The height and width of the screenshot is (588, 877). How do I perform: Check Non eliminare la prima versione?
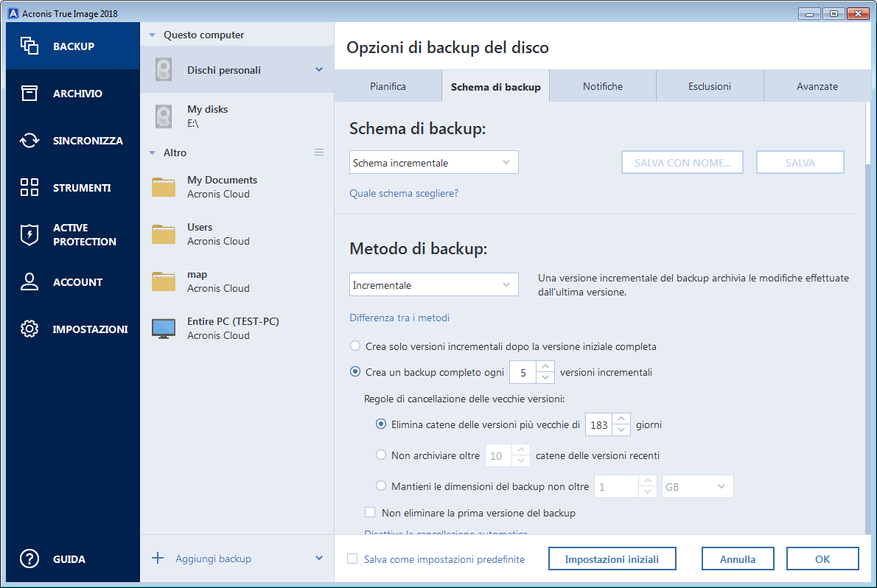[370, 512]
